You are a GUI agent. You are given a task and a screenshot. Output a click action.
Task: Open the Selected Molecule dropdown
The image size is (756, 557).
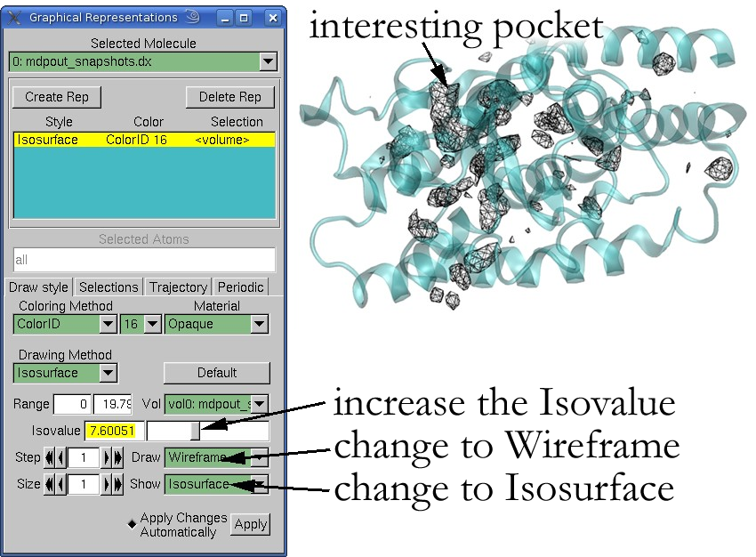(267, 61)
